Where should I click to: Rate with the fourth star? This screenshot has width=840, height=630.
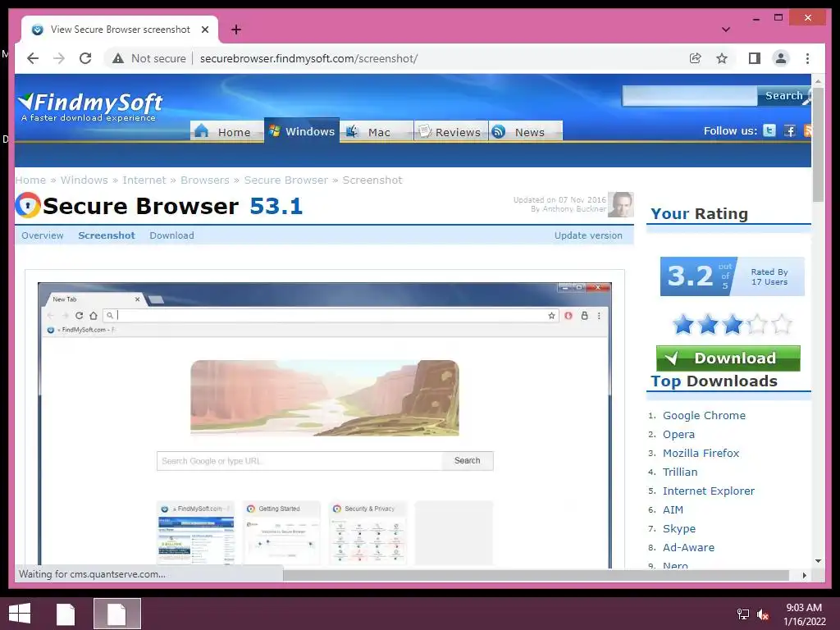pyautogui.click(x=757, y=324)
